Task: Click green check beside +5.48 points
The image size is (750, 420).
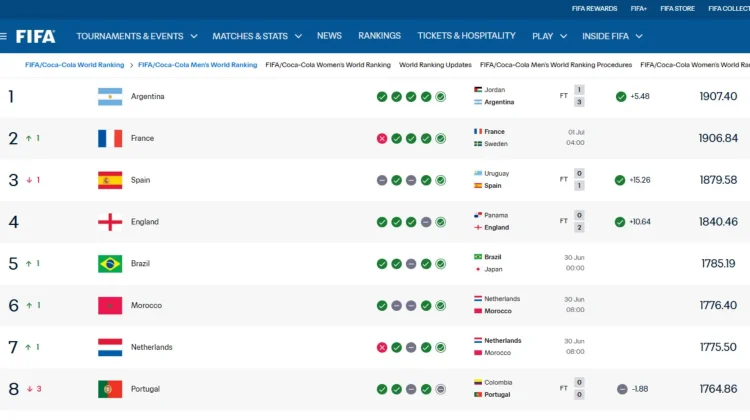Action: click(621, 97)
